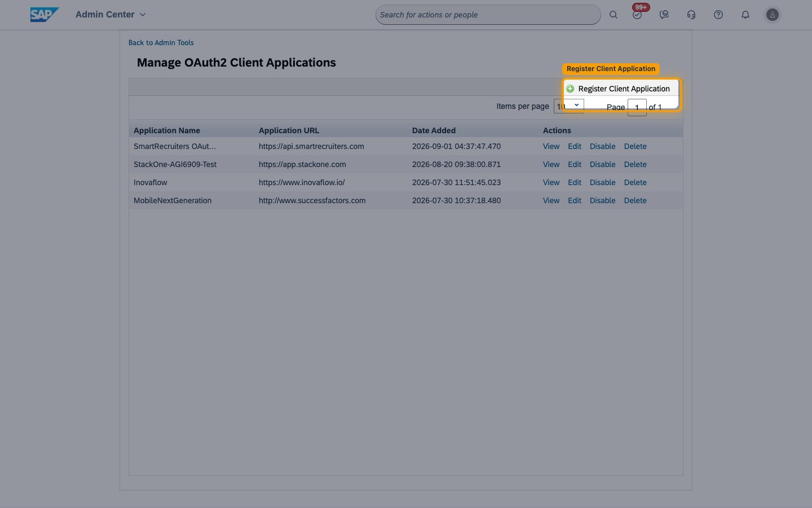This screenshot has height=508, width=812.
Task: Click the Application URL column header
Action: (289, 130)
